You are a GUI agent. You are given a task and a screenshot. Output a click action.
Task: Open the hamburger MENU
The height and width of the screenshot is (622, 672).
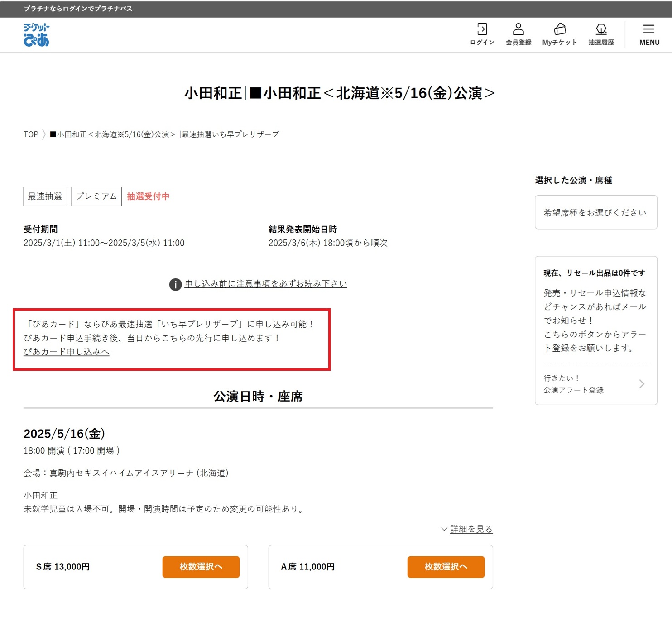[649, 34]
